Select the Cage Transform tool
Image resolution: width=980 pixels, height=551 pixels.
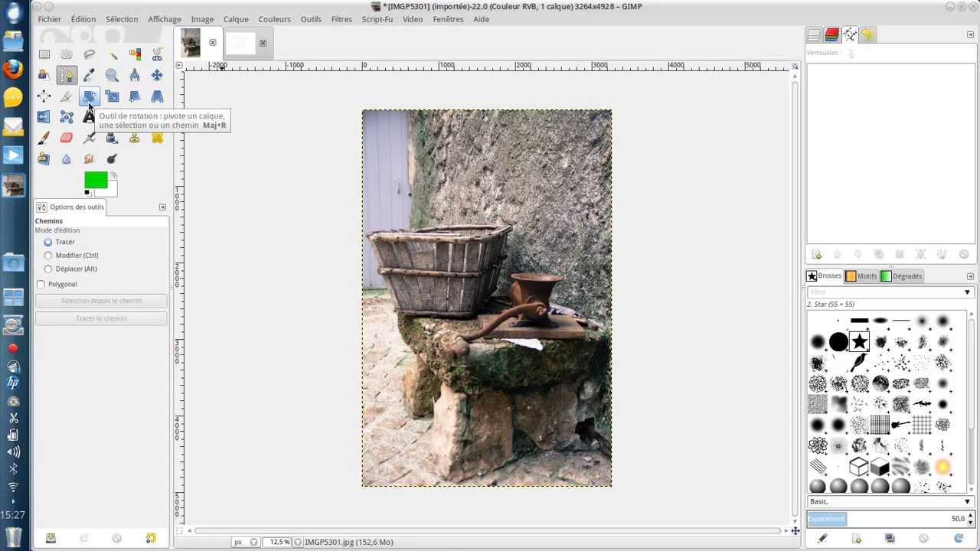(67, 117)
